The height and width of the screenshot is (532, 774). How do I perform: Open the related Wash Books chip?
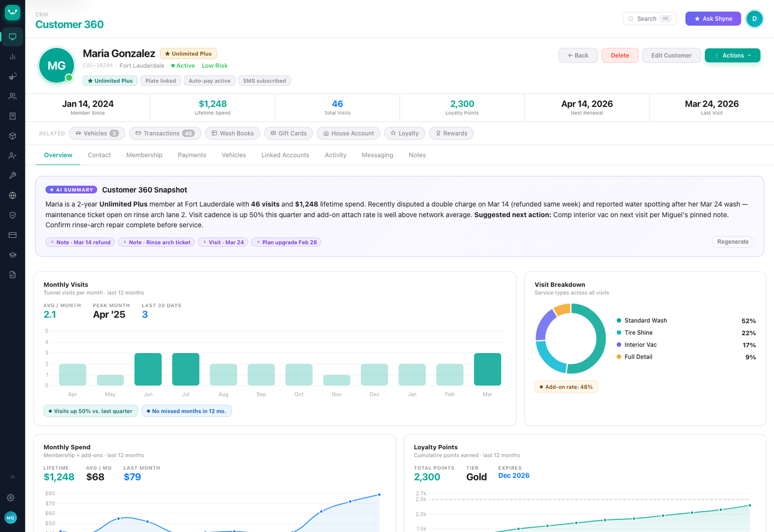(233, 133)
